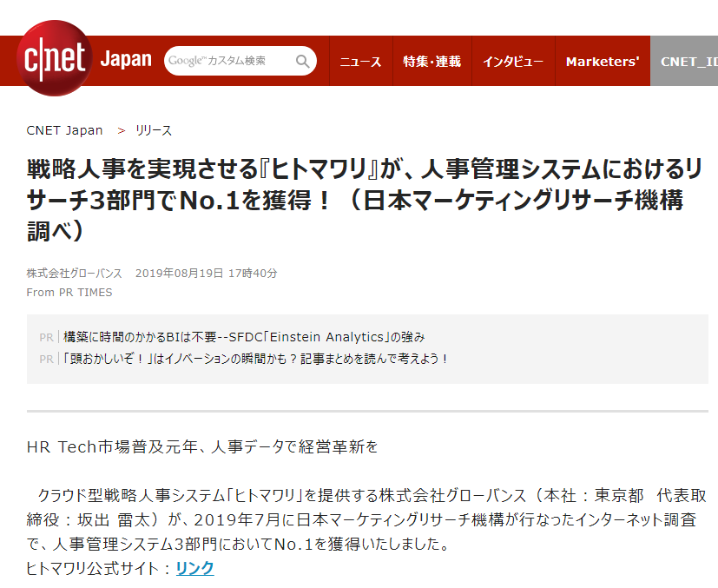The width and height of the screenshot is (718, 588).
Task: Go to リリース breadcrumb link
Action: [154, 130]
